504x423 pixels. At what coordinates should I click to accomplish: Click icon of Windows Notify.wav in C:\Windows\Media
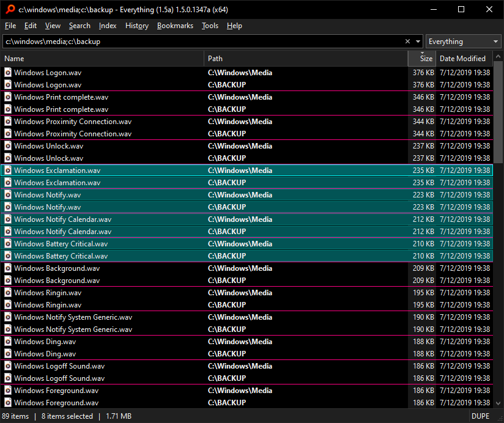8,194
